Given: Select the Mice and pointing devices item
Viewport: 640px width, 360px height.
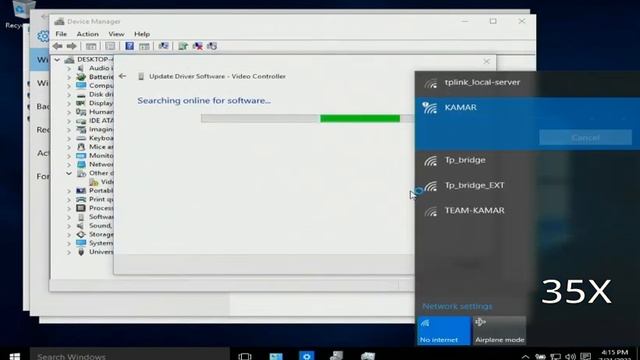Looking at the screenshot, I should point(101,147).
